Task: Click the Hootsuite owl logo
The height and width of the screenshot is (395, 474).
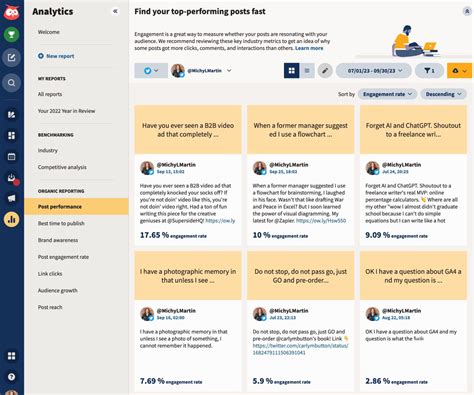Action: pyautogui.click(x=12, y=12)
